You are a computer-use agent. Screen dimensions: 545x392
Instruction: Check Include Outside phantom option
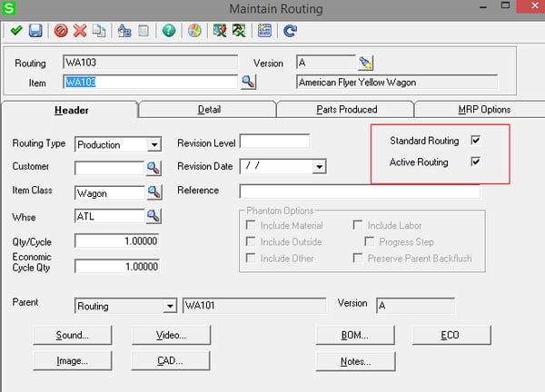[251, 241]
